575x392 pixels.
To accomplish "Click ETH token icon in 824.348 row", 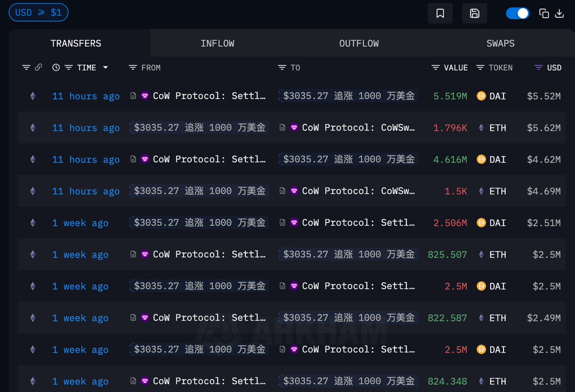I will pyautogui.click(x=481, y=381).
